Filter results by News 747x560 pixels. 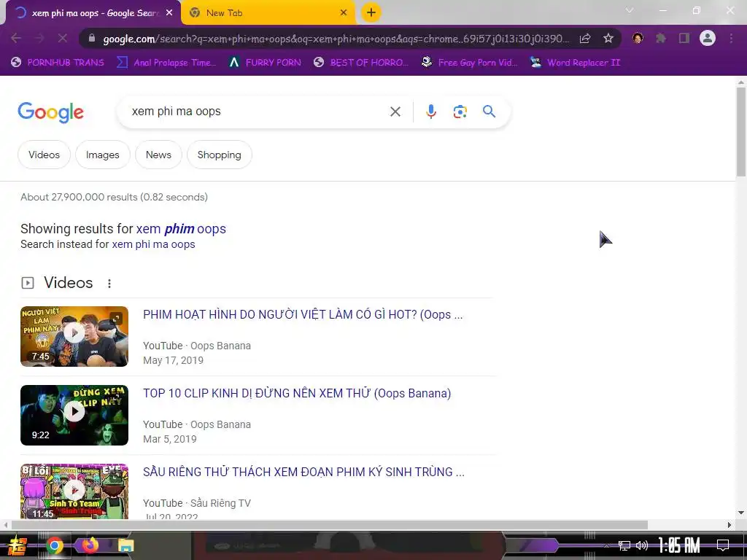click(x=158, y=155)
